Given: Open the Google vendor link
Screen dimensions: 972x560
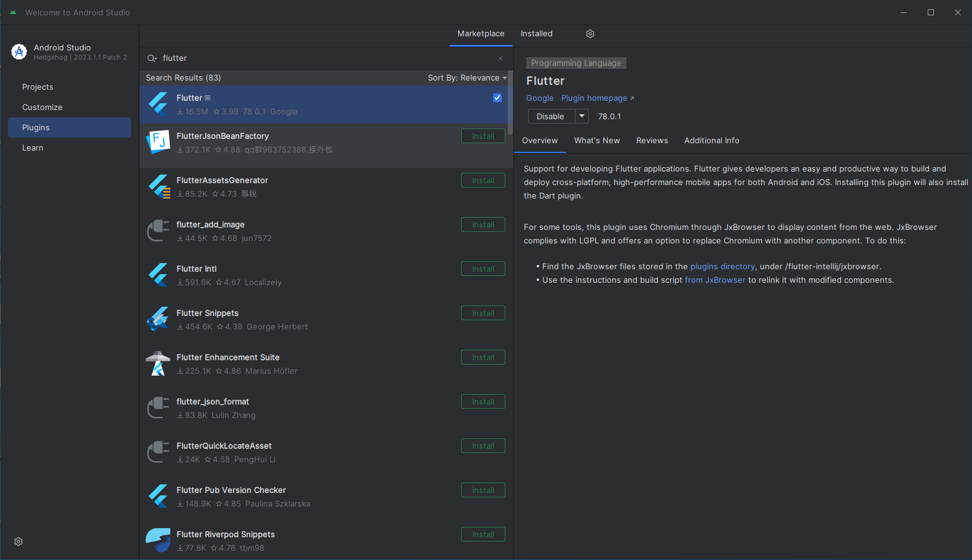Looking at the screenshot, I should coord(540,98).
